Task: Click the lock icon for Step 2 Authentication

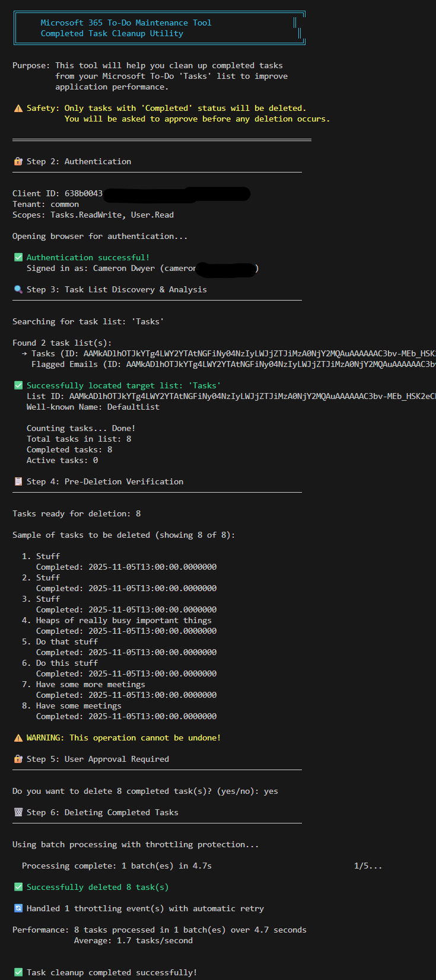Action: coord(18,162)
